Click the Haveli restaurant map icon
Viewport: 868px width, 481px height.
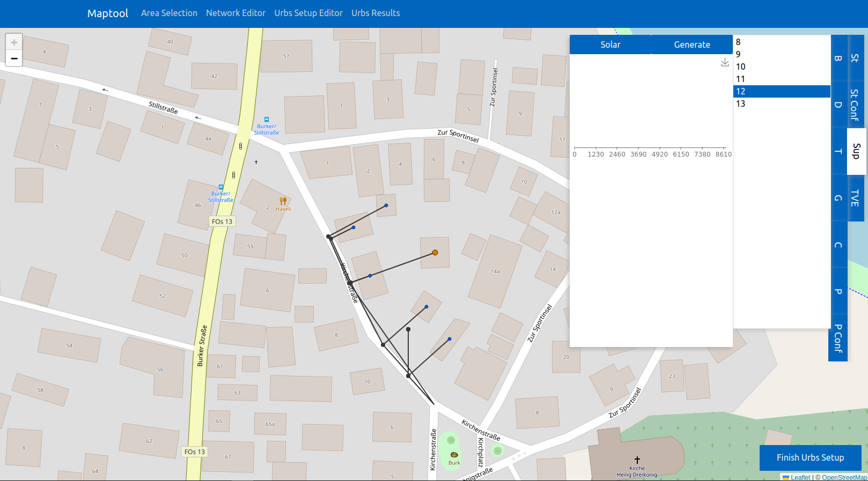(x=283, y=201)
